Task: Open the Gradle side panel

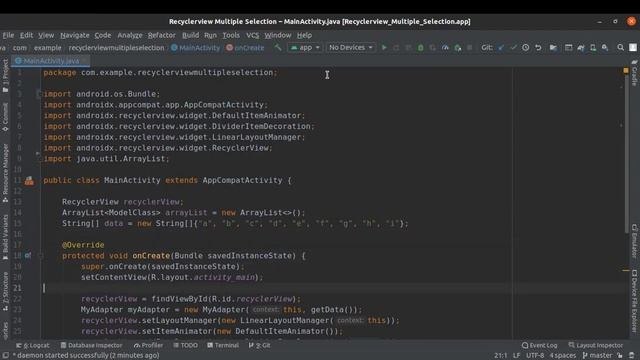Action: [x=635, y=73]
